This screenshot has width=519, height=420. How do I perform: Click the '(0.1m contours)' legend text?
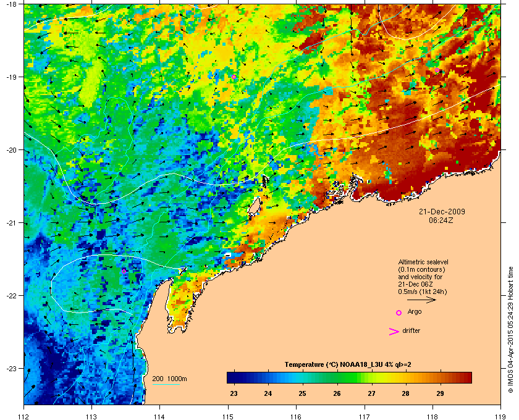click(x=421, y=269)
